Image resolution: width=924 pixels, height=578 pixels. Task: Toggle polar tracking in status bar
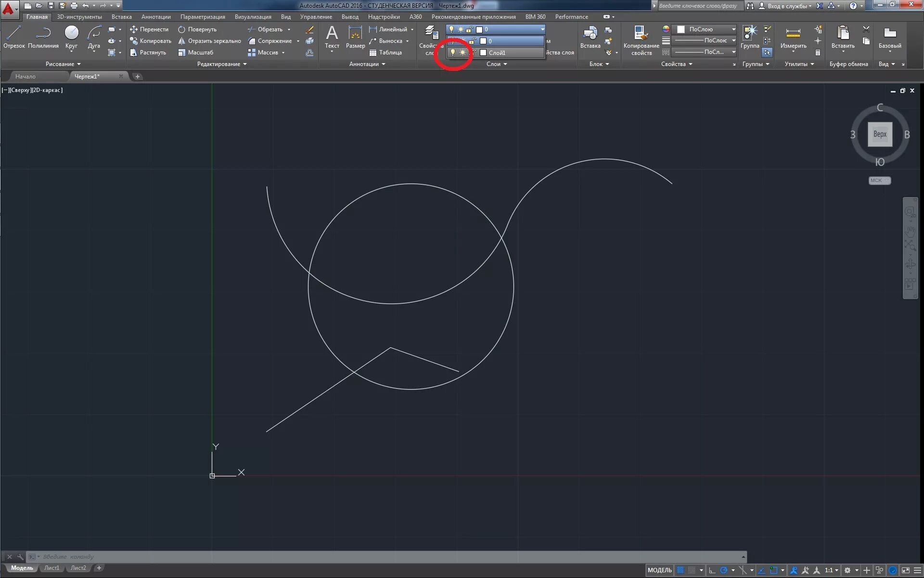723,570
